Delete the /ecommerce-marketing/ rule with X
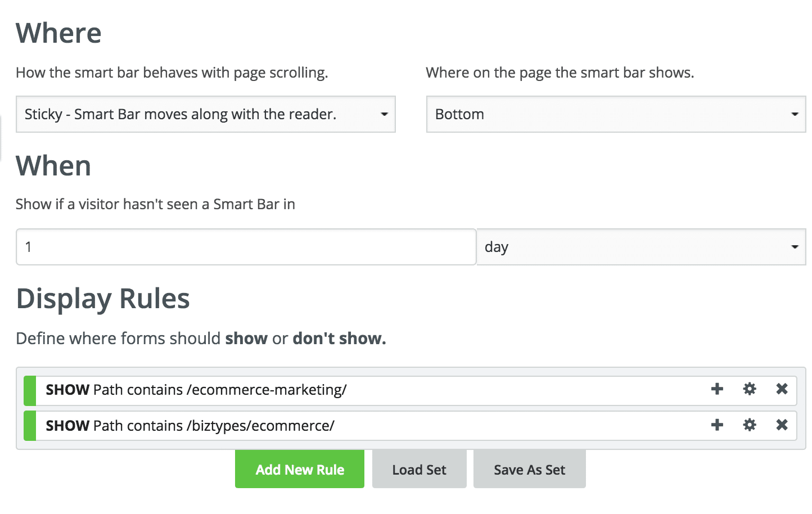Image resolution: width=812 pixels, height=514 pixels. point(782,389)
